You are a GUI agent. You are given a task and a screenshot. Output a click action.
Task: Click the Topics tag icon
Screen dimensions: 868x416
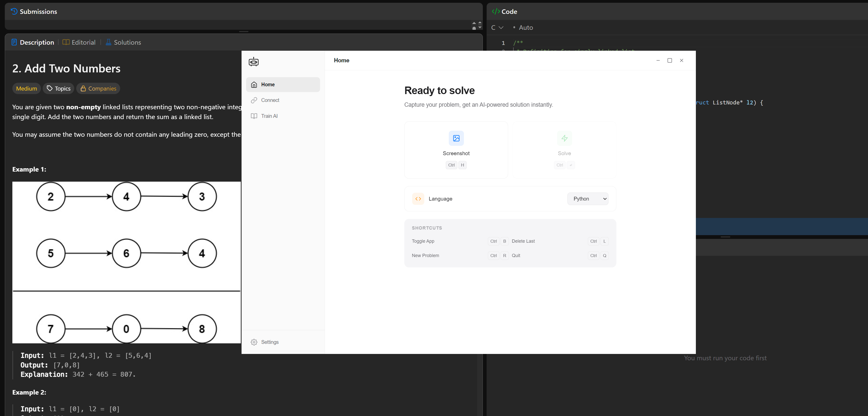49,89
